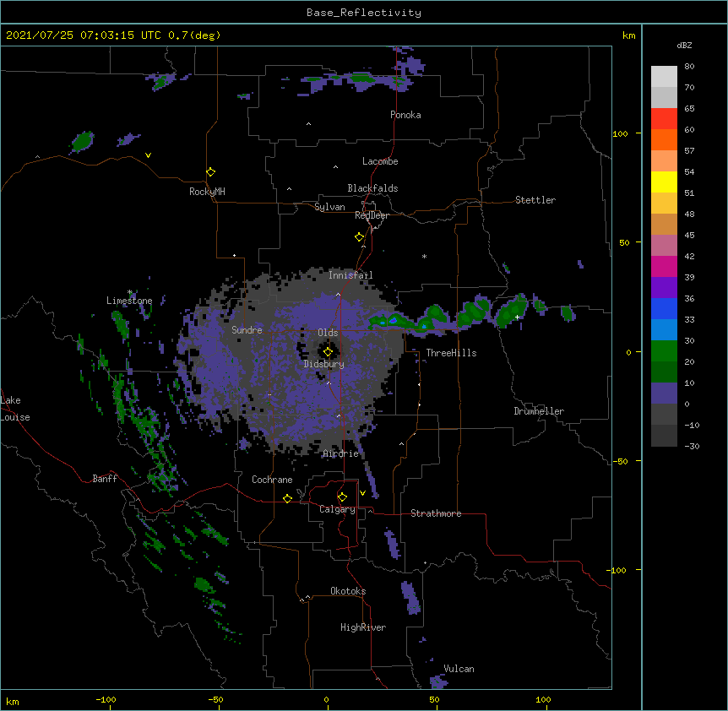The height and width of the screenshot is (711, 728).
Task: Select the radar site diamond above Didsbury
Action: point(328,352)
